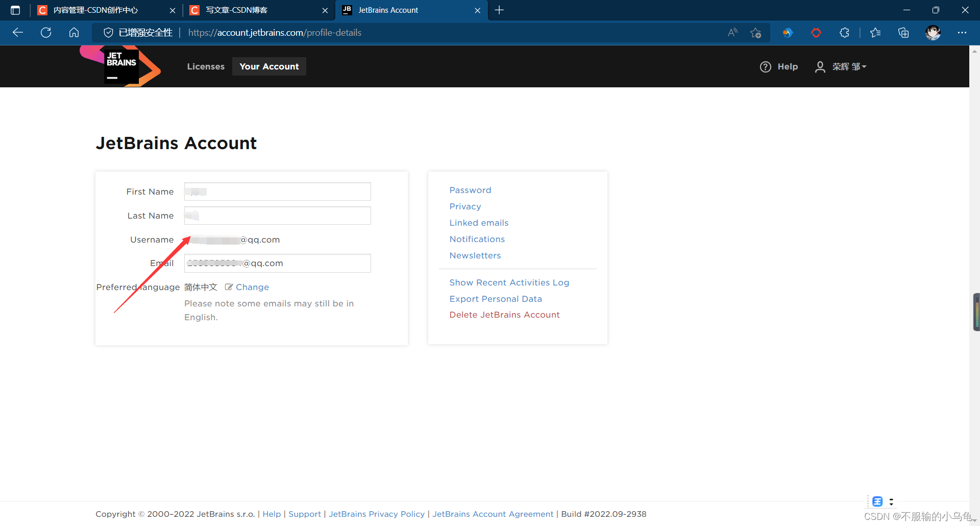Switch to 写文章-CSDN博客 tab
The height and width of the screenshot is (526, 980).
coord(258,10)
